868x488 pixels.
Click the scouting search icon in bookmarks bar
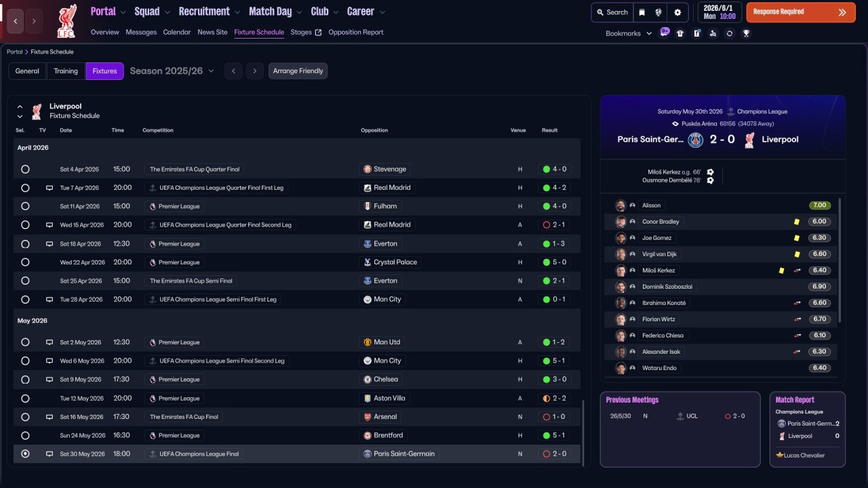click(x=713, y=33)
